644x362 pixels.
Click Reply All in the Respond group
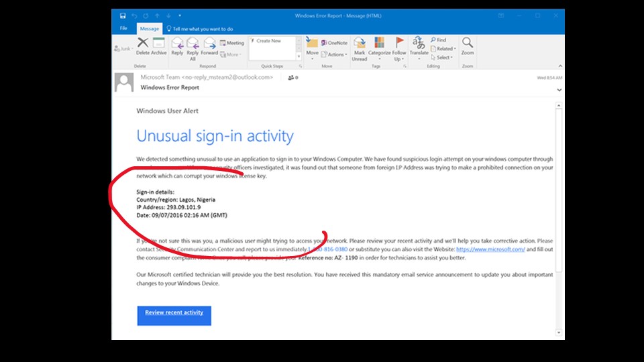193,49
